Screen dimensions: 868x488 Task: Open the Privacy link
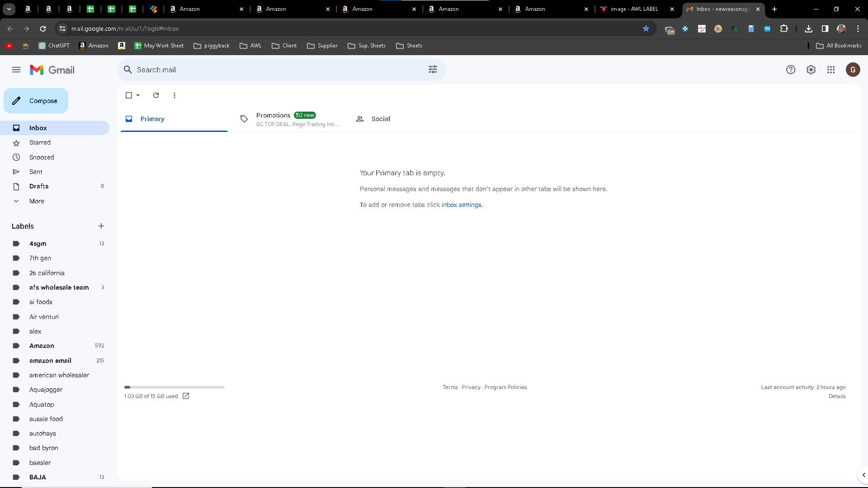coord(471,387)
